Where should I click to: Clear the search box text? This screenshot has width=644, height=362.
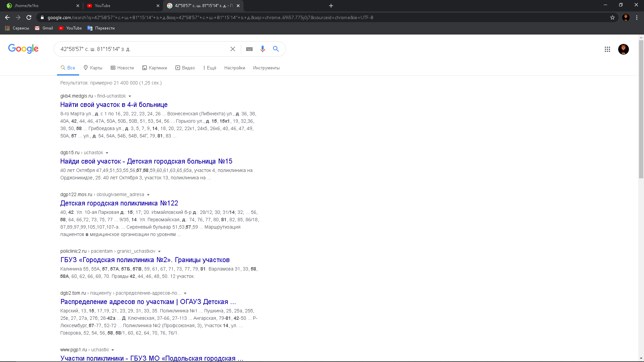tap(233, 49)
